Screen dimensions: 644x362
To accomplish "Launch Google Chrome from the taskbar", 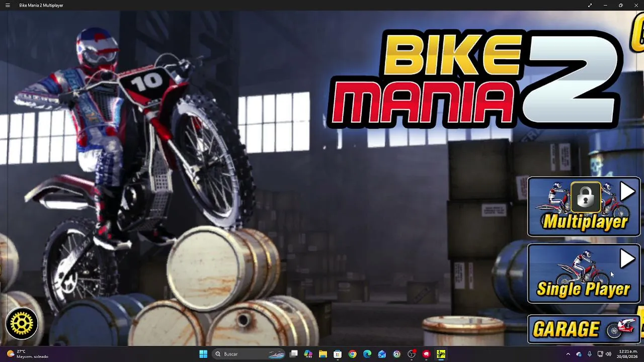I will point(353,354).
